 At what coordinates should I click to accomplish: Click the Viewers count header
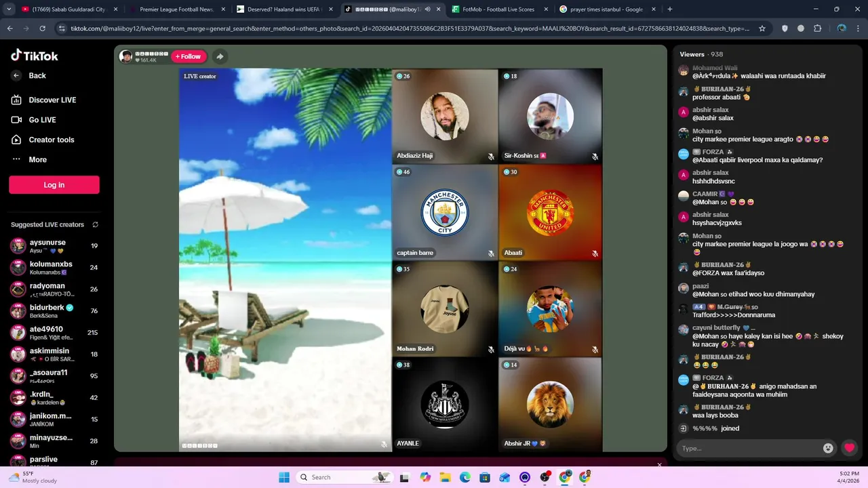pos(701,54)
